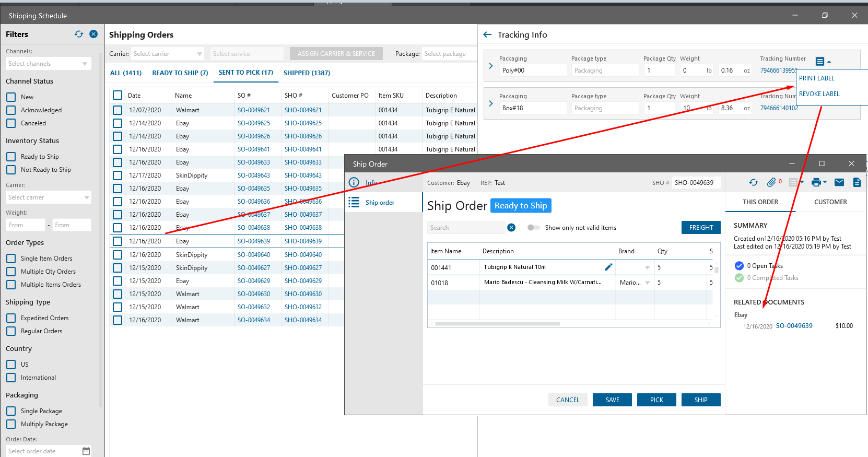Image resolution: width=868 pixels, height=457 pixels.
Task: Refresh the Filters panel
Action: point(79,34)
